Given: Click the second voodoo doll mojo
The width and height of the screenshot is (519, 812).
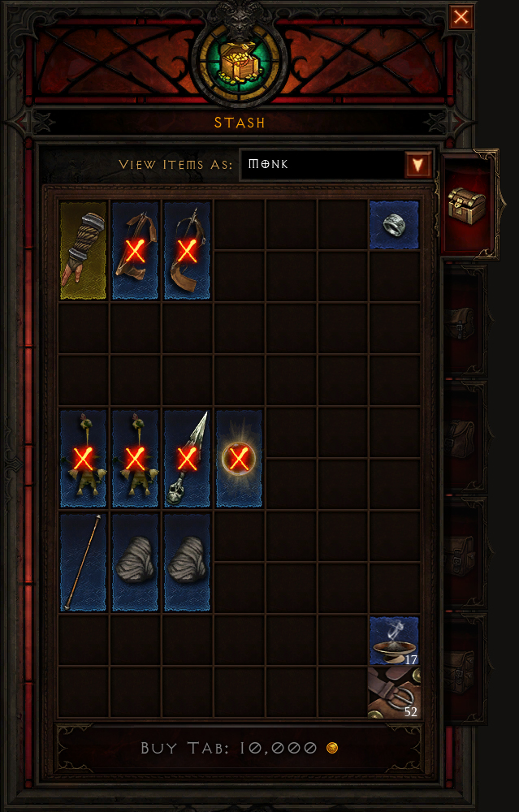Looking at the screenshot, I should tap(135, 459).
